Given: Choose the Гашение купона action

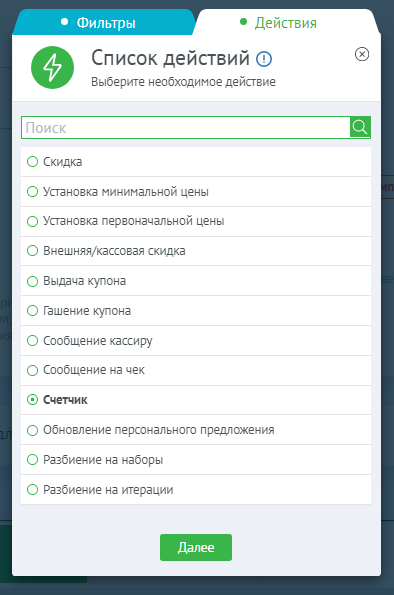Looking at the screenshot, I should coord(196,311).
